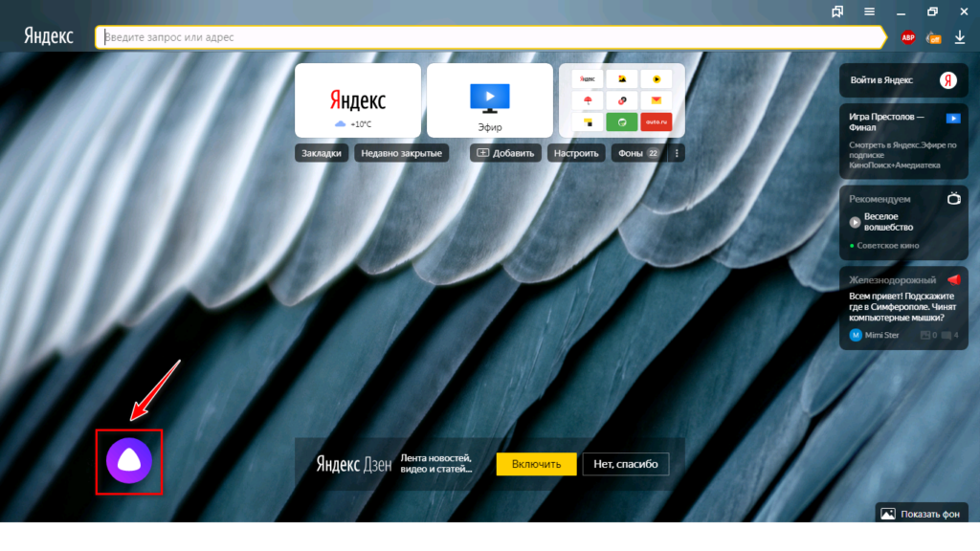Open the Симферополь computer mice post text
The image size is (980, 551).
(x=902, y=307)
